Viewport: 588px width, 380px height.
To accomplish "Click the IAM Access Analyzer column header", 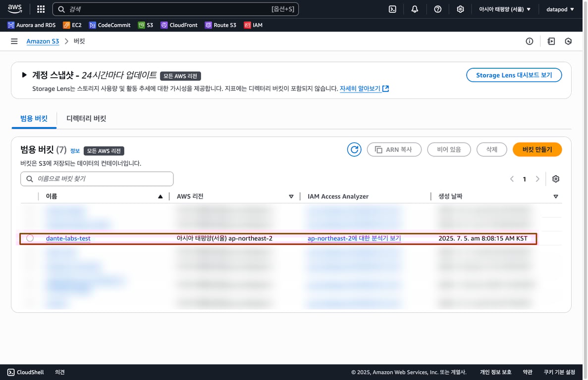I will tap(338, 196).
